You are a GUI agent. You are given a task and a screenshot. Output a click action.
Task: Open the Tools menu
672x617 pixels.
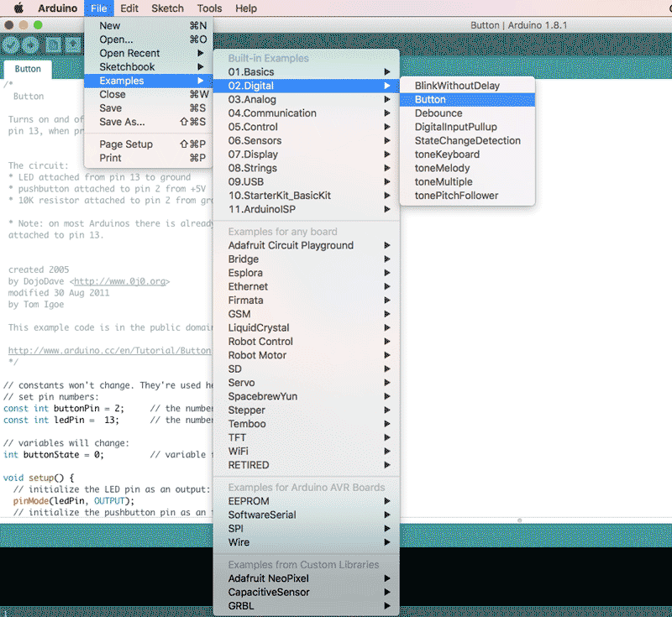[209, 8]
